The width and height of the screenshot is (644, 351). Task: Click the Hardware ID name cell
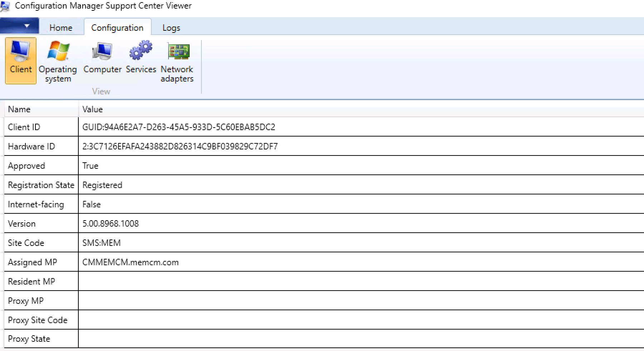pos(41,146)
